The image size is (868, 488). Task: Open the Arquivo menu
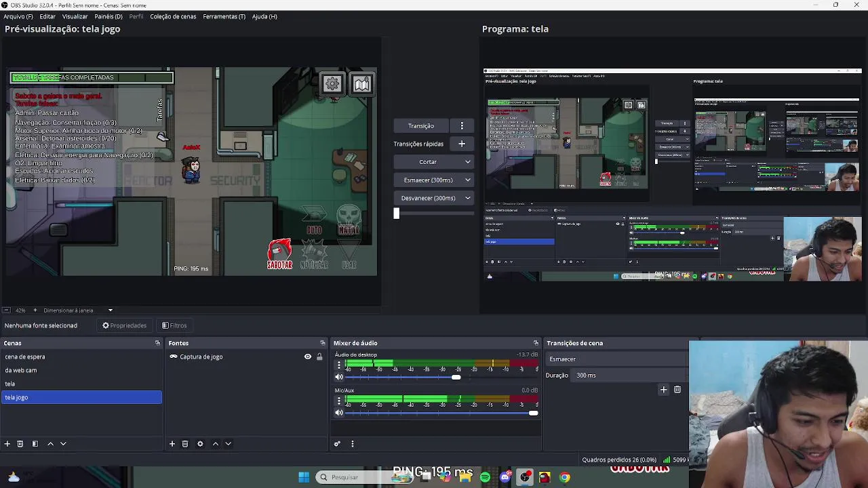(x=18, y=16)
